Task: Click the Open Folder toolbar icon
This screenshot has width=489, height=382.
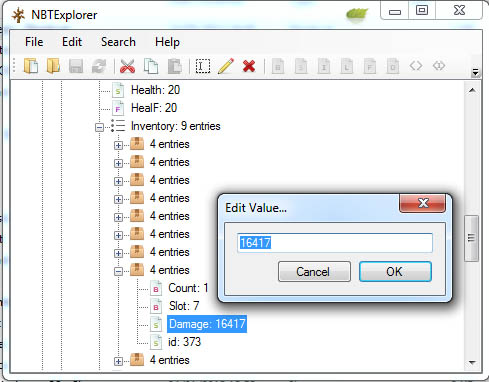Action: (53, 66)
